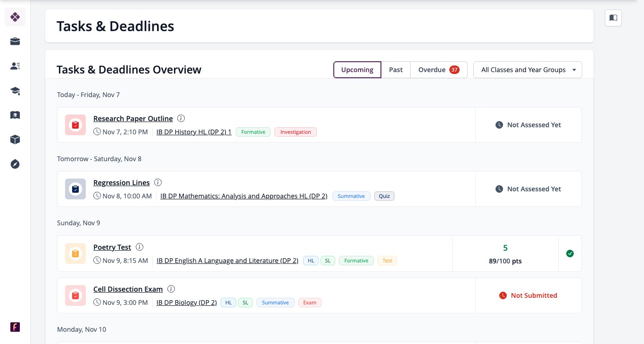Click the compass icon in the sidebar
This screenshot has height=344, width=644.
click(x=15, y=164)
